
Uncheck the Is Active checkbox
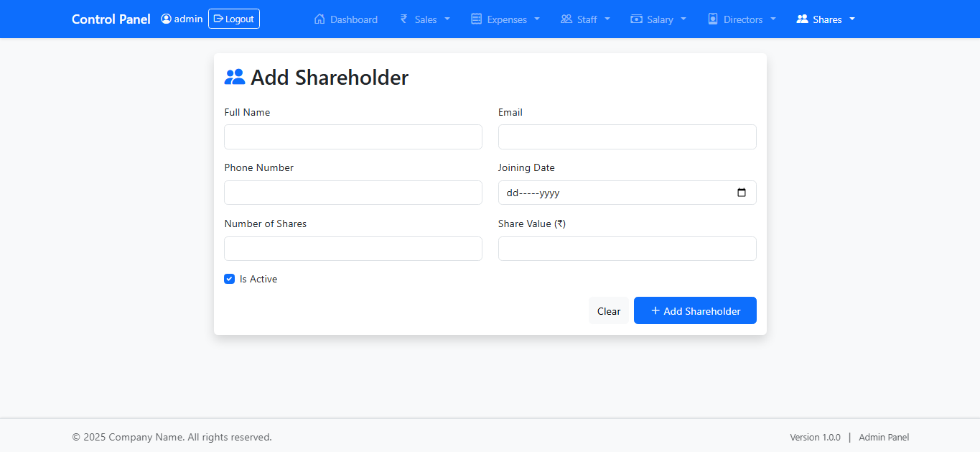[230, 279]
